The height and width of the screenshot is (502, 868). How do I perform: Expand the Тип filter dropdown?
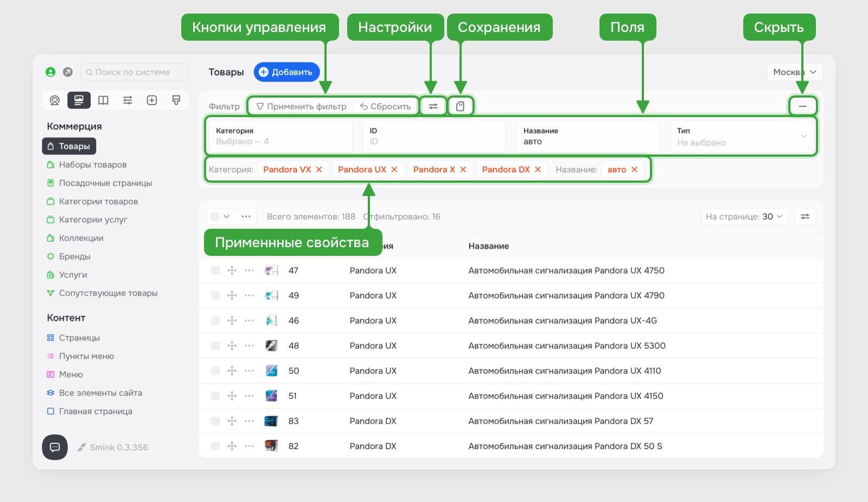(x=743, y=137)
